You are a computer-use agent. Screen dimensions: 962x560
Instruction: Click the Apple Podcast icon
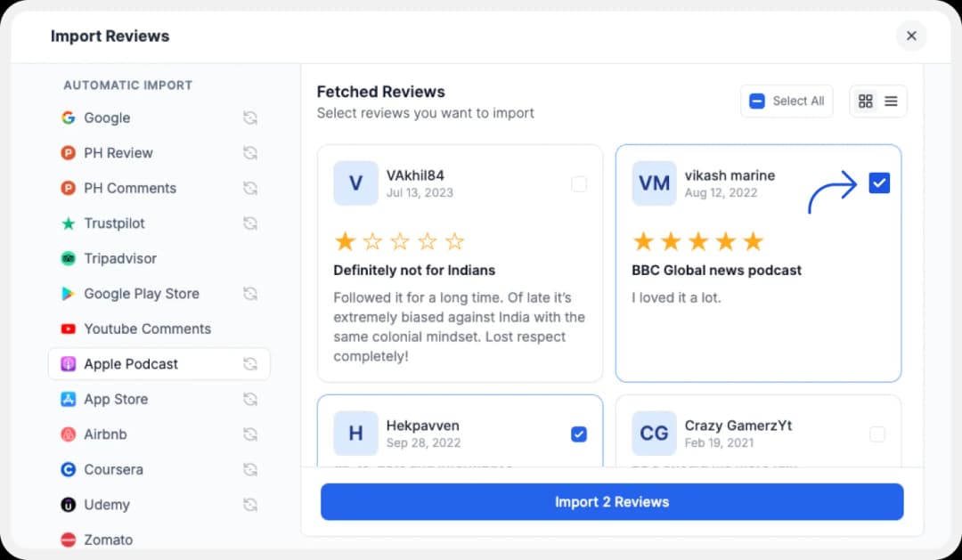click(69, 364)
